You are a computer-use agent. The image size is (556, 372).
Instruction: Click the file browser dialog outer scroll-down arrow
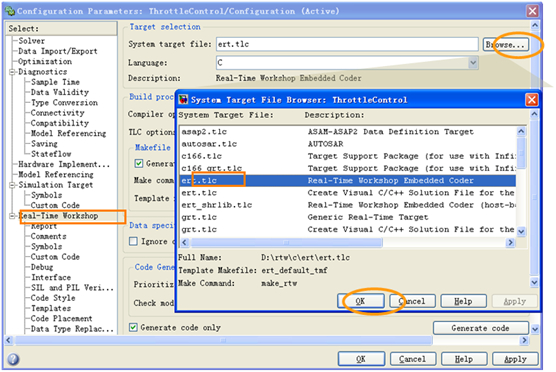pos(534,283)
